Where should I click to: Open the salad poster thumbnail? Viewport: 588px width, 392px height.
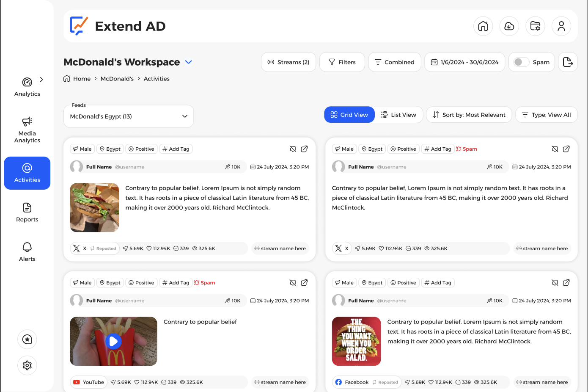click(x=357, y=341)
